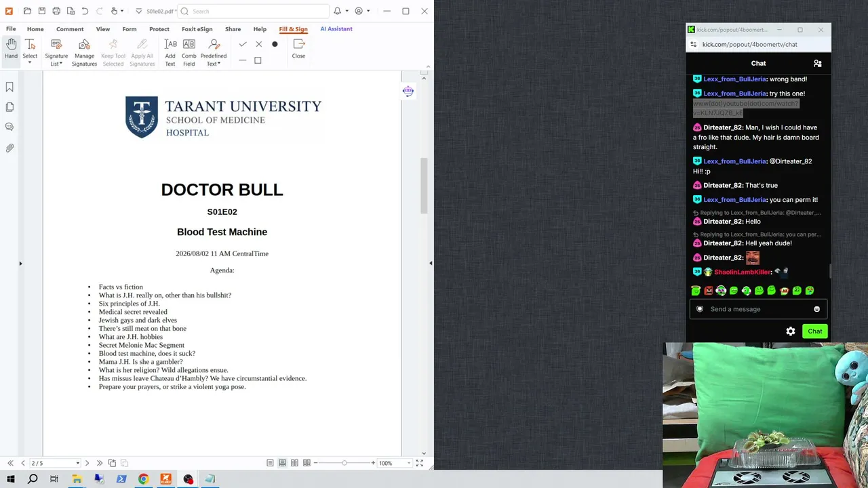The height and width of the screenshot is (488, 868).
Task: Click Manage Signatures
Action: (84, 53)
